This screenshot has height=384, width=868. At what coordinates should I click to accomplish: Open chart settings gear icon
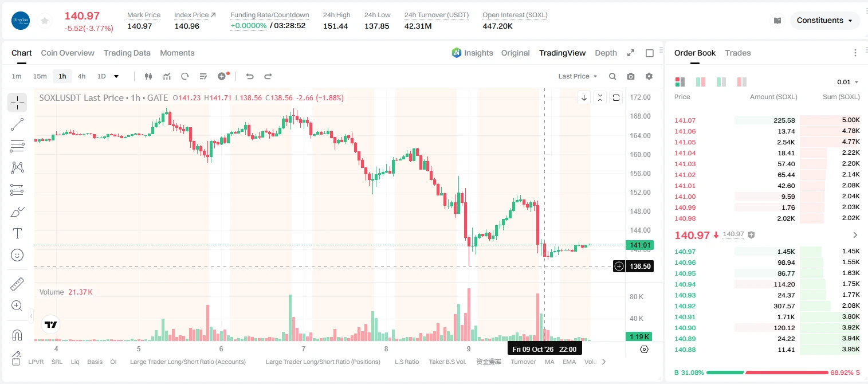click(x=649, y=76)
